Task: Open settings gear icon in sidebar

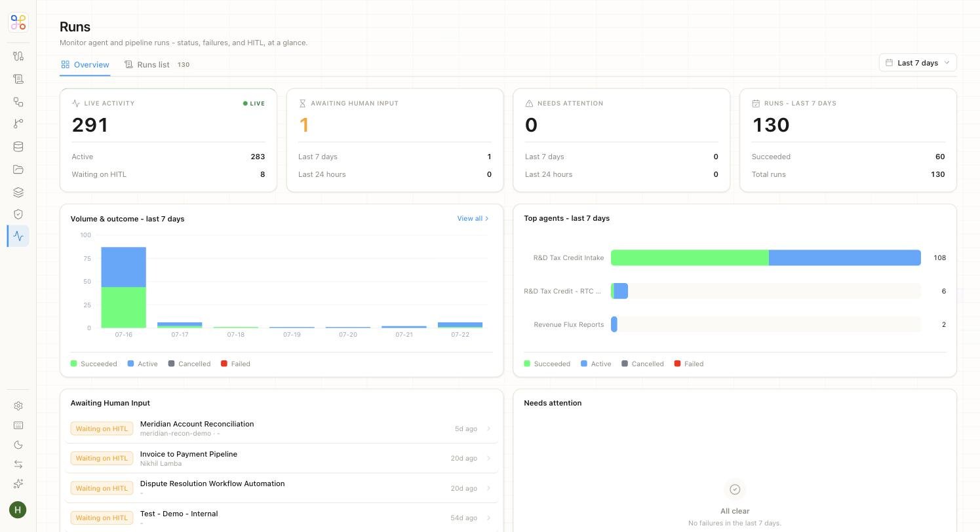Action: point(18,406)
